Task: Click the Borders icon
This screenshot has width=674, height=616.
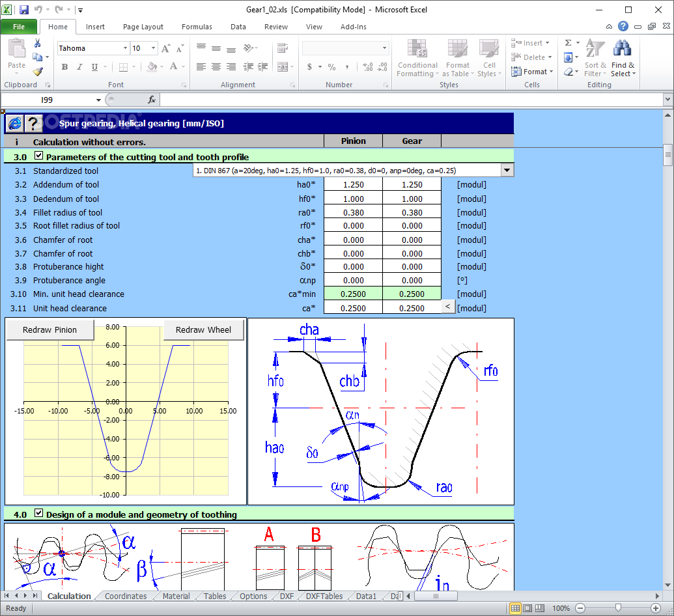Action: tap(123, 66)
